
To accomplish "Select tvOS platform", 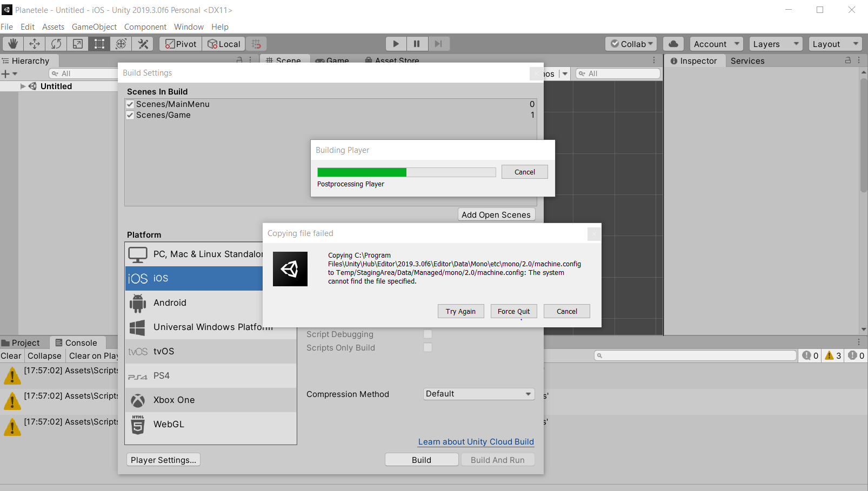I will tap(211, 352).
